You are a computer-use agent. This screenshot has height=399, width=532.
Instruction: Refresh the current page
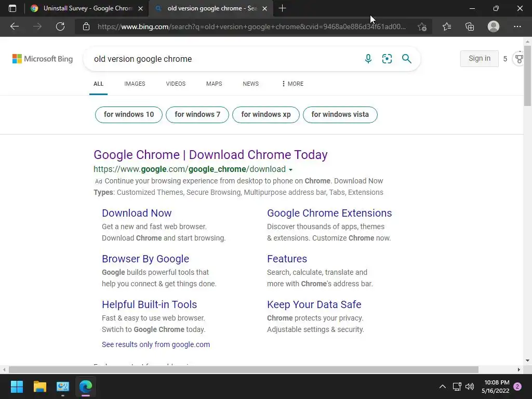tap(60, 26)
